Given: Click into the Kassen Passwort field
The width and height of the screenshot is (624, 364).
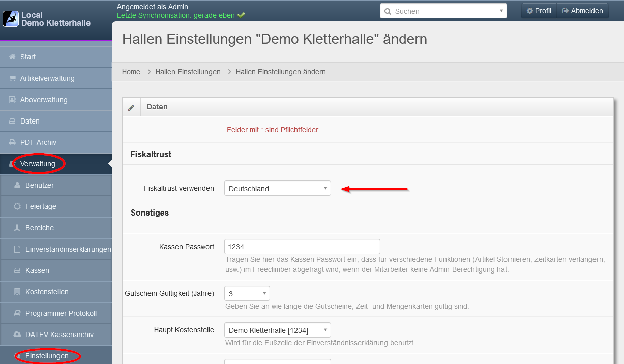Looking at the screenshot, I should click(302, 247).
